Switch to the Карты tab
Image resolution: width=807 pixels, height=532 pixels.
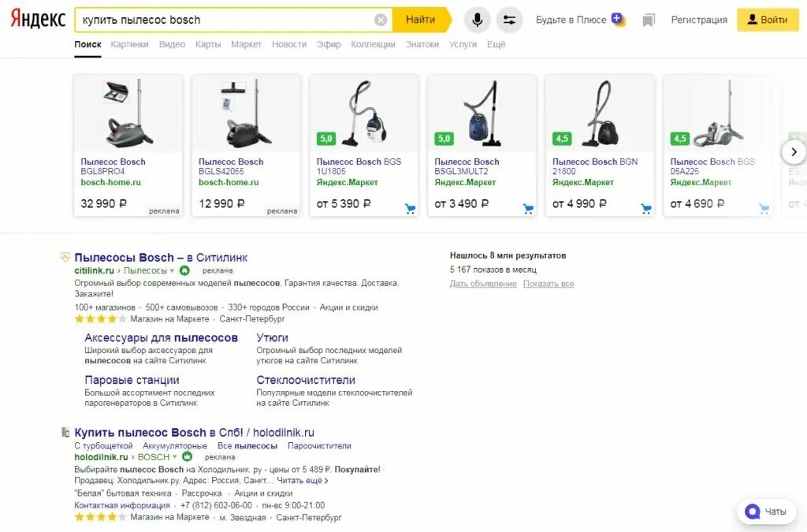pos(208,44)
